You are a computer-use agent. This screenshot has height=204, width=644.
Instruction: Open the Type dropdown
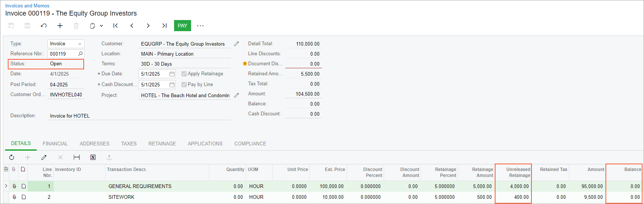pos(79,44)
